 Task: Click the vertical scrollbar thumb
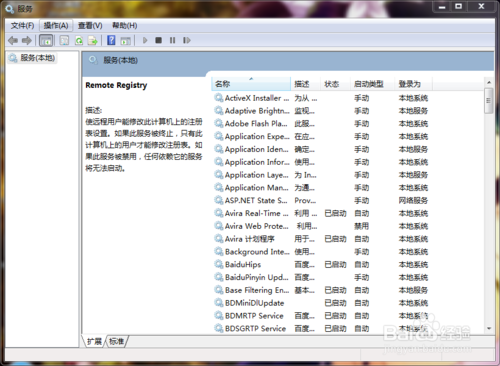(489, 101)
